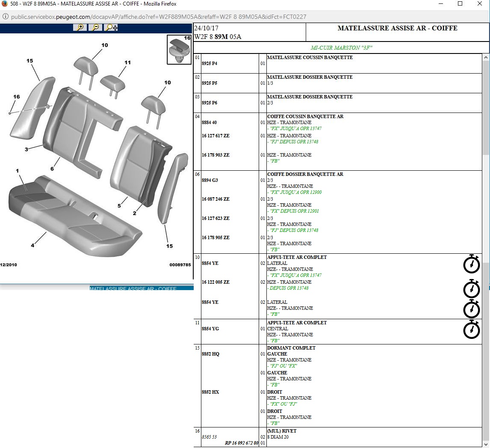This screenshot has height=448, width=490.
Task: Click the (MUL) RIVET description
Action: click(282, 431)
